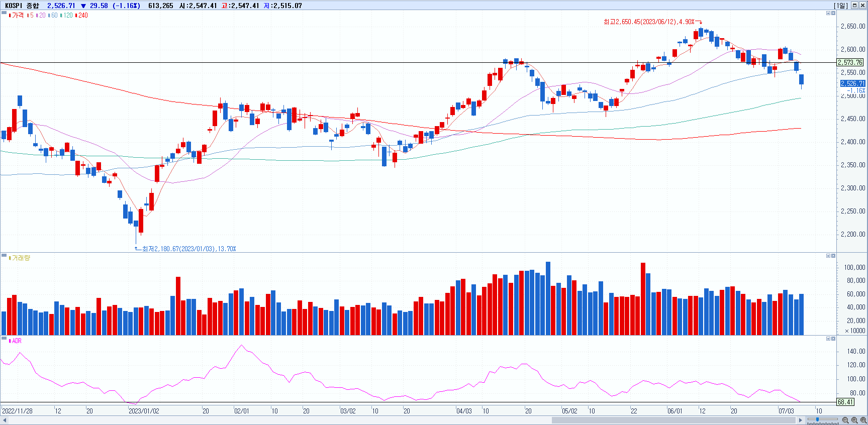Click the 최고 2,650.45 high annotation

[x=652, y=22]
